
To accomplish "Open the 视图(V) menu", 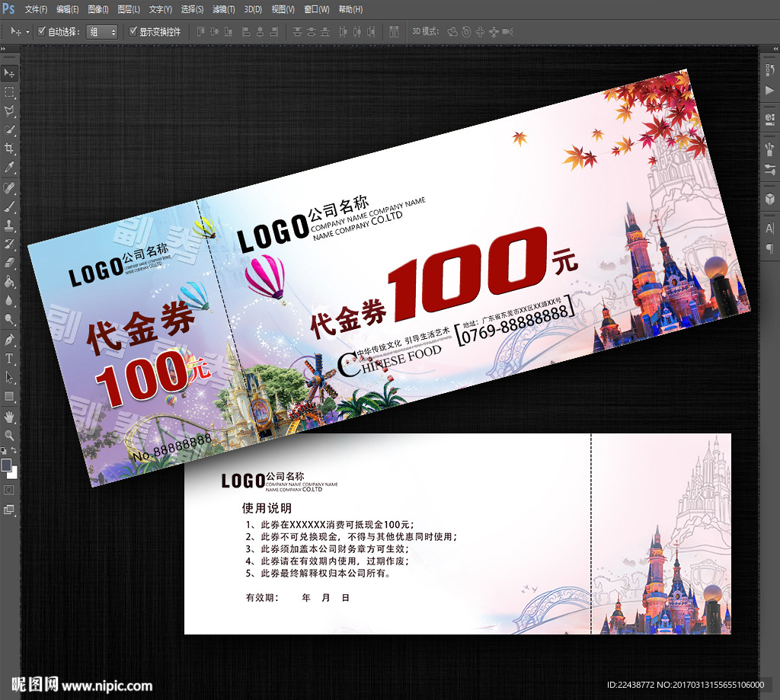I will tap(283, 9).
